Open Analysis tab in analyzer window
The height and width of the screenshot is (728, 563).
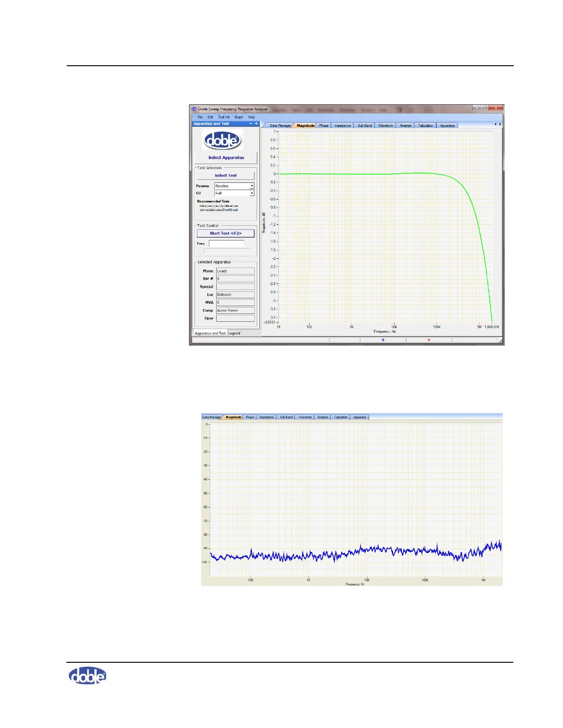[405, 125]
